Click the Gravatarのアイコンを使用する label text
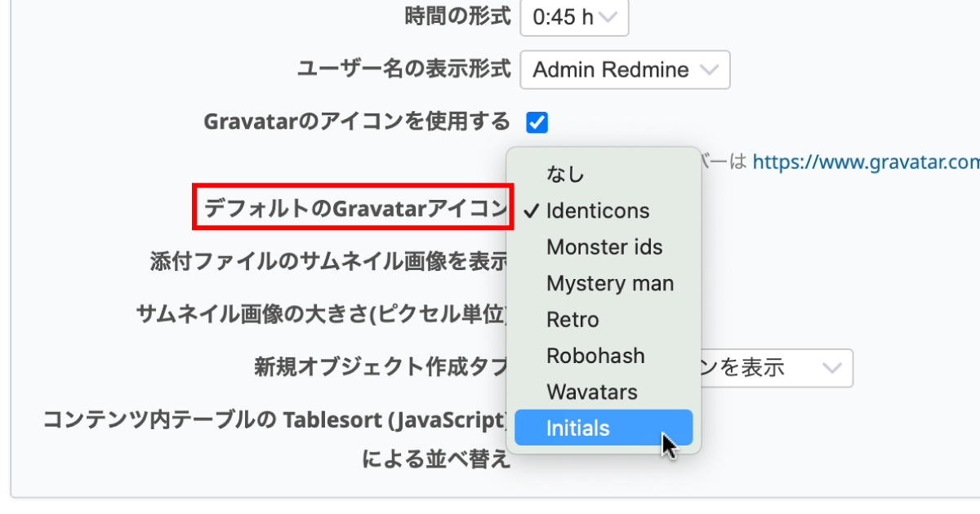 (356, 122)
